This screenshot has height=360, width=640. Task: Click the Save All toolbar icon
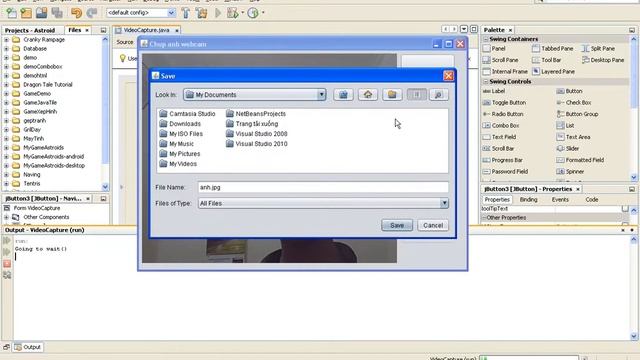pos(57,13)
